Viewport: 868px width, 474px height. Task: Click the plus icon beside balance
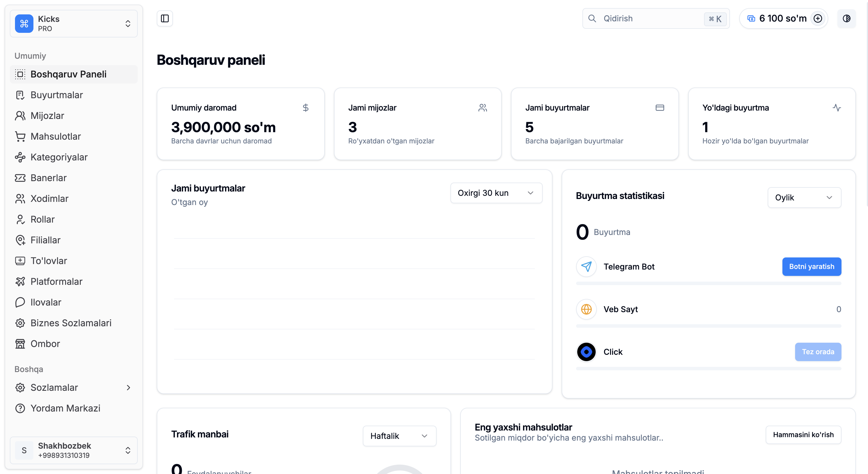(x=818, y=18)
